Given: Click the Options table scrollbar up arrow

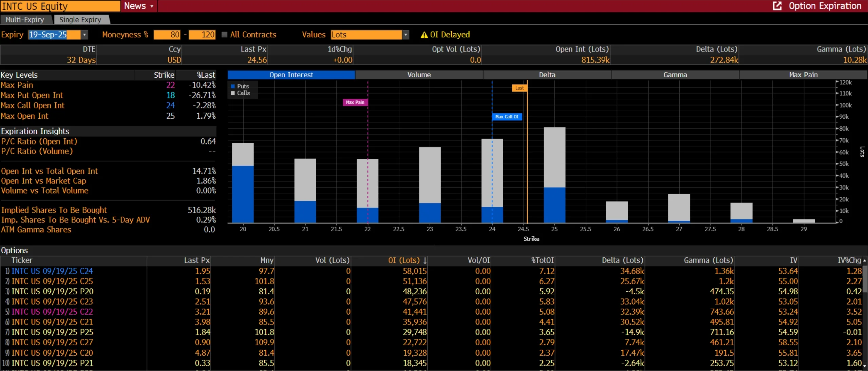Looking at the screenshot, I should pos(865,260).
